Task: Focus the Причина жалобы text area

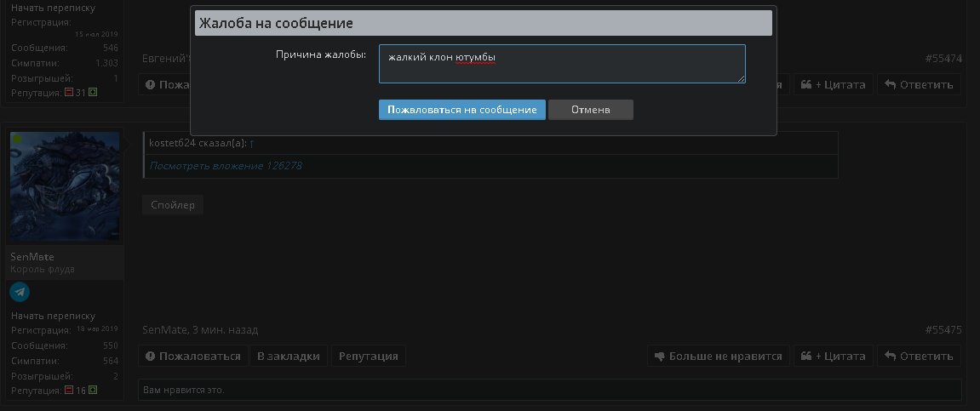Action: 562,64
